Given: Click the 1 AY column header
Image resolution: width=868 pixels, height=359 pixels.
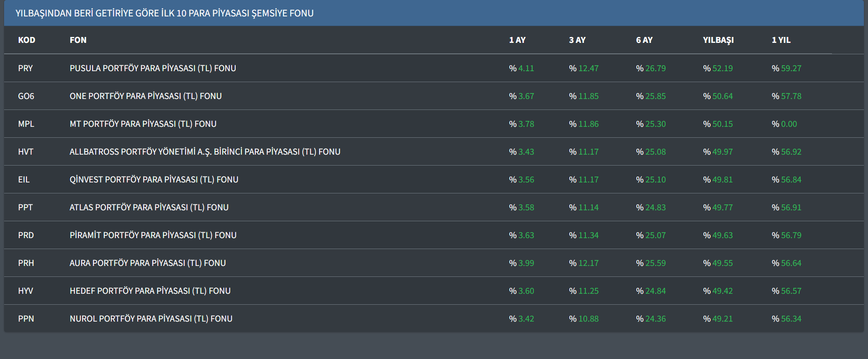Looking at the screenshot, I should (x=517, y=40).
